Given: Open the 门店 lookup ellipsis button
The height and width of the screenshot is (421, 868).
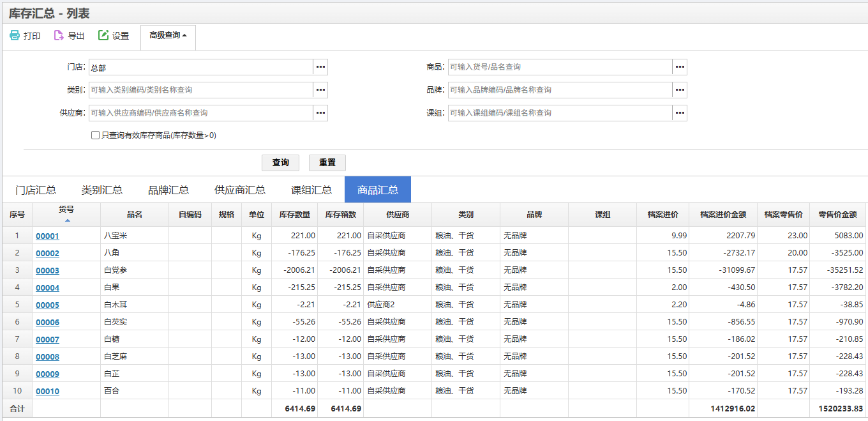Looking at the screenshot, I should 320,67.
